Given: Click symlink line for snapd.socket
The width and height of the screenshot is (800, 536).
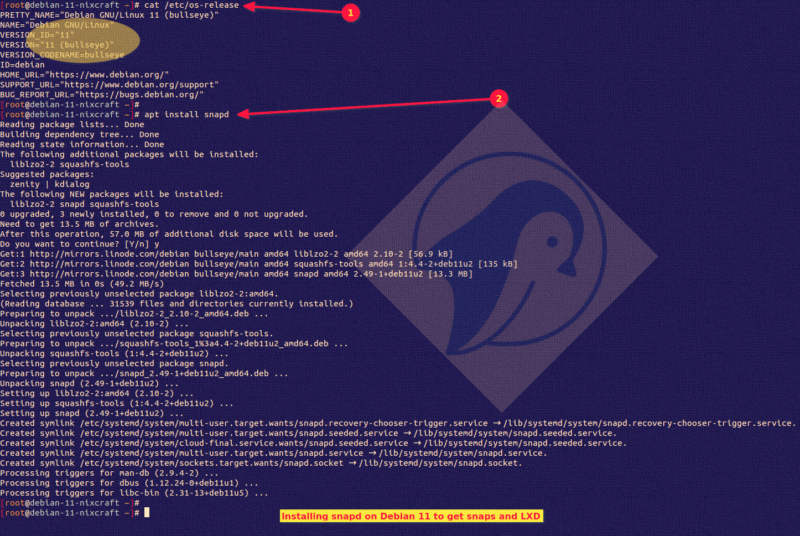Looking at the screenshot, I should click(262, 463).
